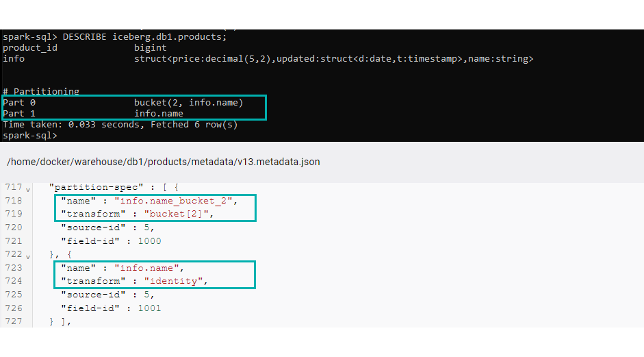Image resolution: width=644 pixels, height=357 pixels.
Task: Click the "bucket[2]" transform value
Action: (177, 214)
